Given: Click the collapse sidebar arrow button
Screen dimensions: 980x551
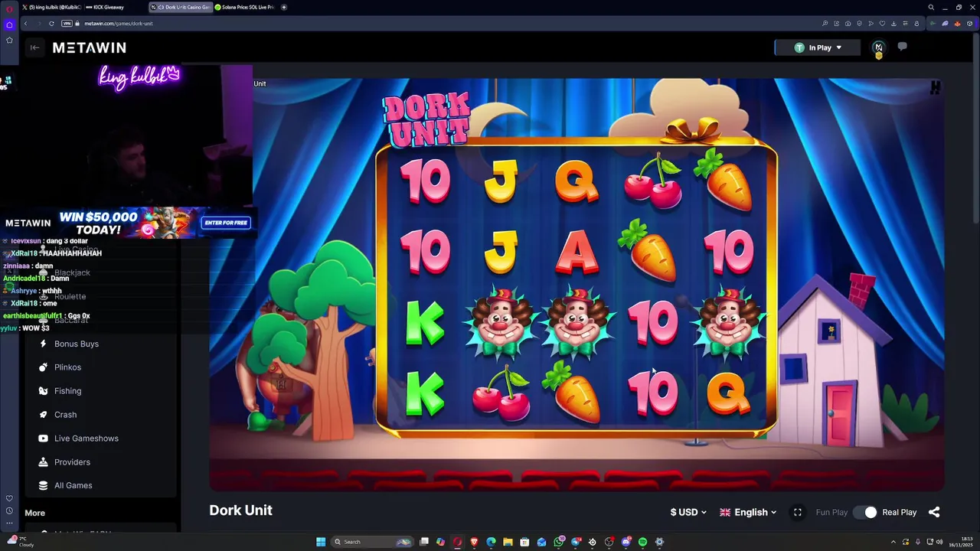Looking at the screenshot, I should pyautogui.click(x=34, y=47).
